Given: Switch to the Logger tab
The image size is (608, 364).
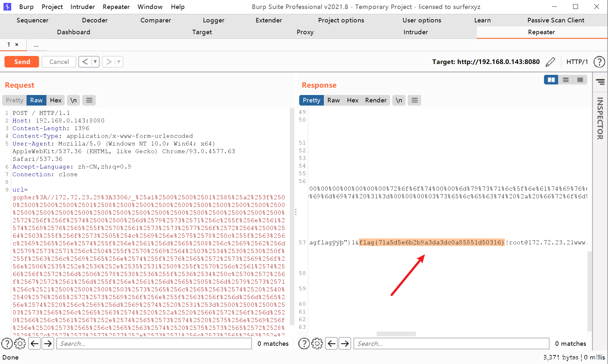Looking at the screenshot, I should pyautogui.click(x=213, y=20).
